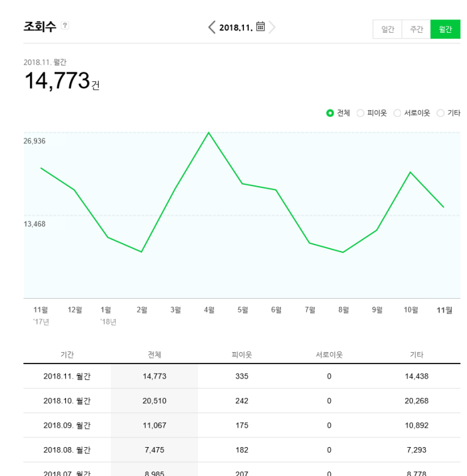Click the 7,293 cell in 기타 column
Screen dimensions: 467x476
click(417, 450)
